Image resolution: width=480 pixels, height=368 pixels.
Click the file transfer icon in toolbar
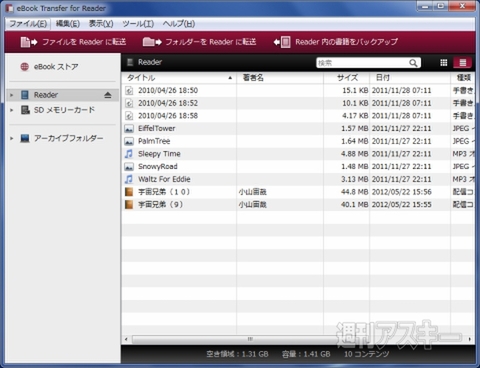tap(29, 42)
